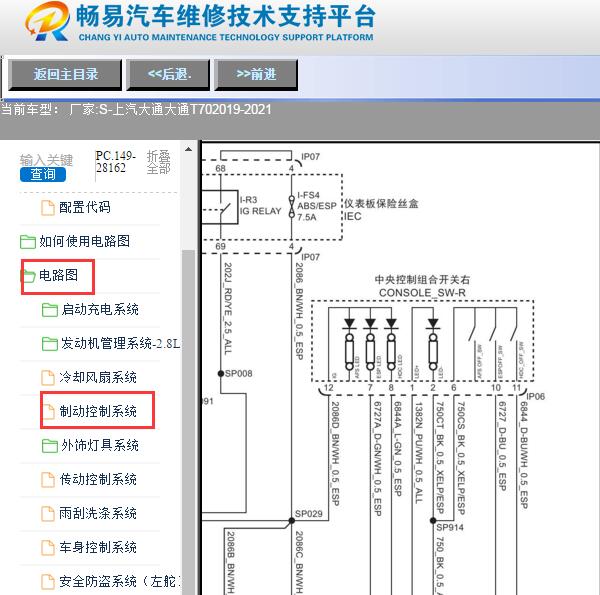The height and width of the screenshot is (595, 600).
Task: Click the SP029 splice node
Action: pyautogui.click(x=292, y=520)
